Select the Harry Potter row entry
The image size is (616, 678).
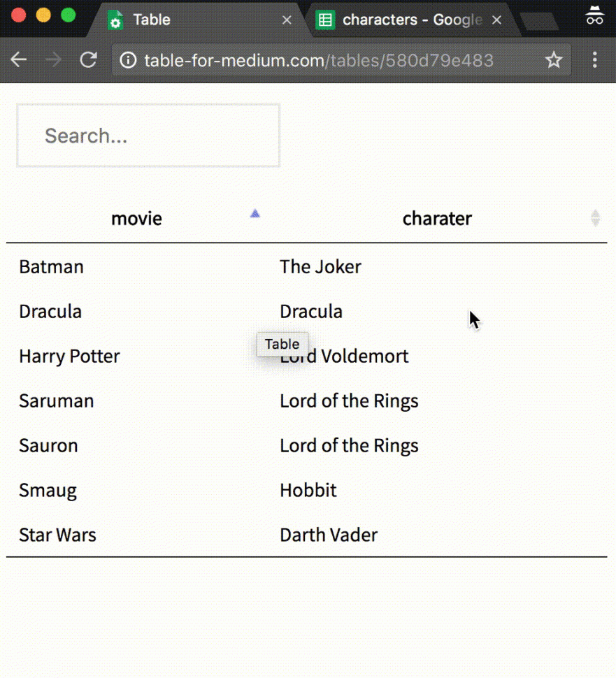click(69, 356)
